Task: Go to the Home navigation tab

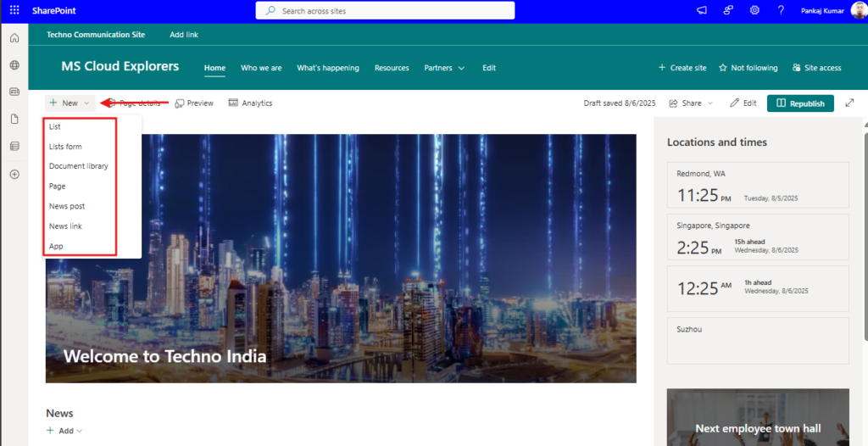Action: click(x=214, y=68)
